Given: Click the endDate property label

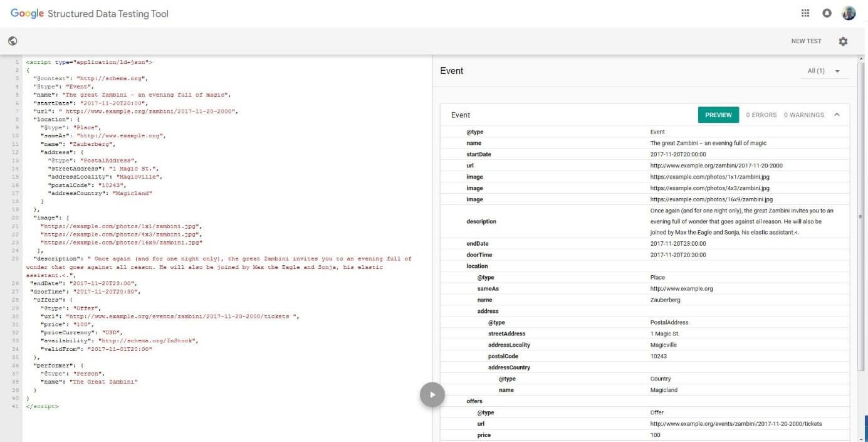Looking at the screenshot, I should (477, 243).
